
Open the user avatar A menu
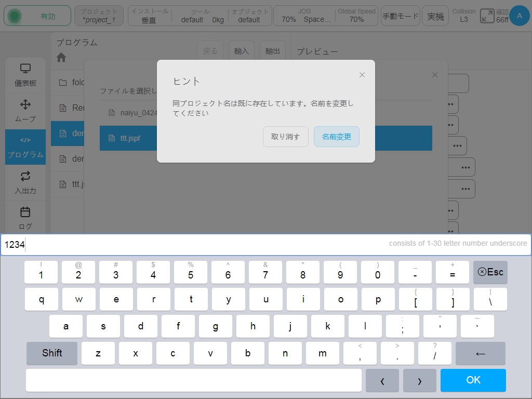(519, 16)
